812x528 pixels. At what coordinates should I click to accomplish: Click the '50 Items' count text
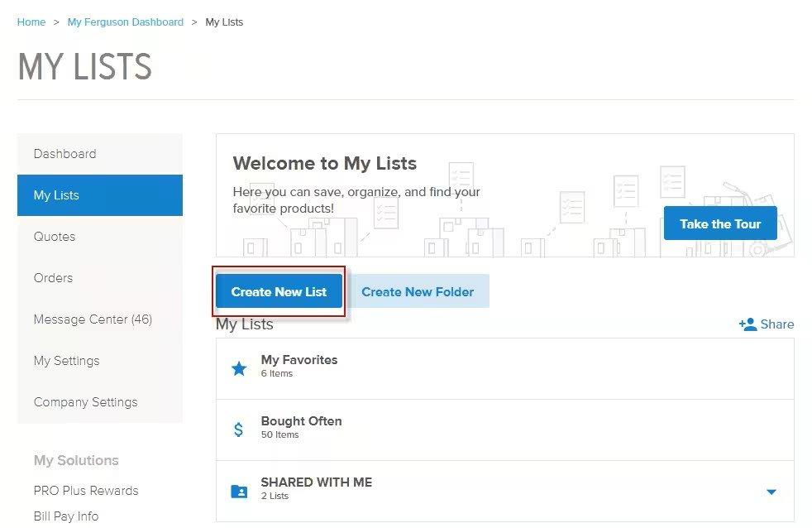coord(279,434)
